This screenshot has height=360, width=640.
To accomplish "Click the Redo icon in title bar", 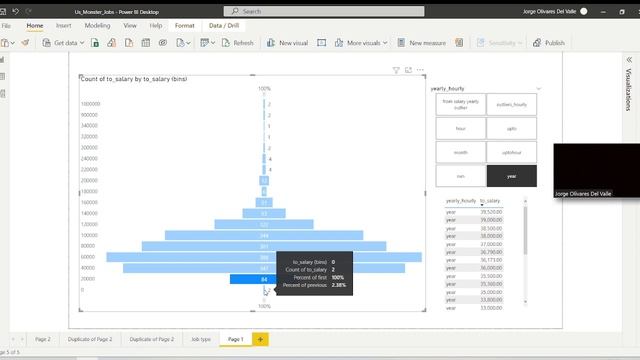I will (29, 11).
